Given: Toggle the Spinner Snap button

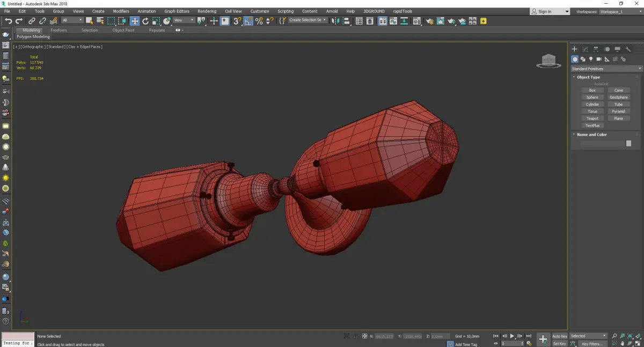Looking at the screenshot, I should (x=270, y=21).
